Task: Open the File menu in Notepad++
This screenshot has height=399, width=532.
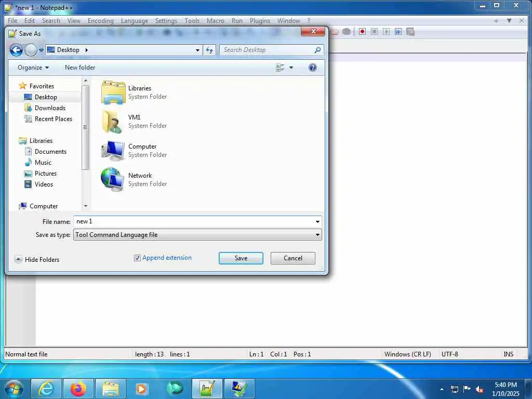Action: (x=12, y=21)
